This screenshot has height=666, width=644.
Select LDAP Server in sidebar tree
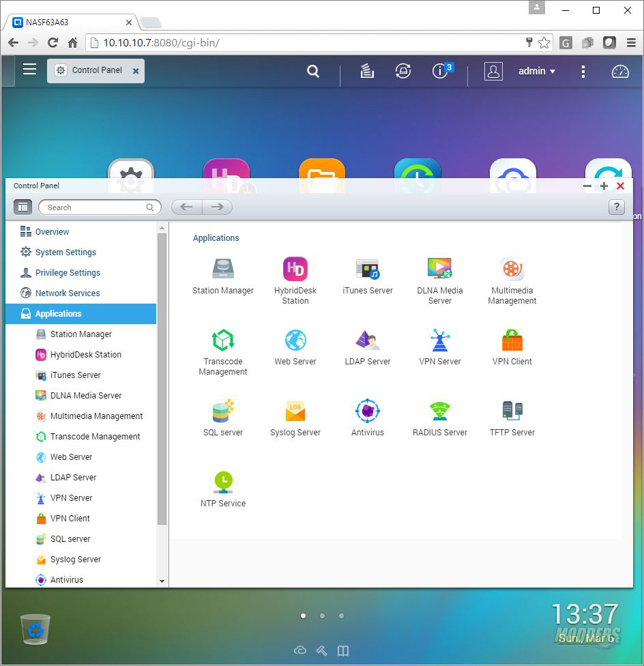coord(80,477)
